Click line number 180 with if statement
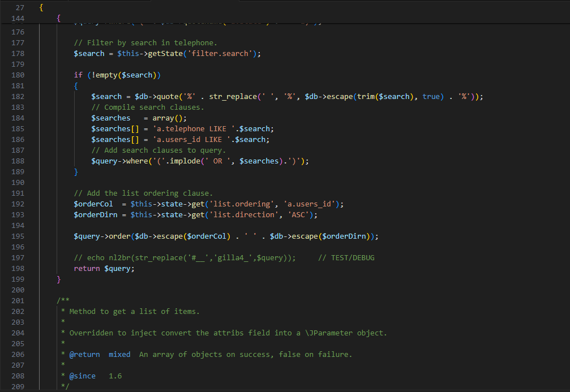Image resolution: width=570 pixels, height=392 pixels. (18, 75)
